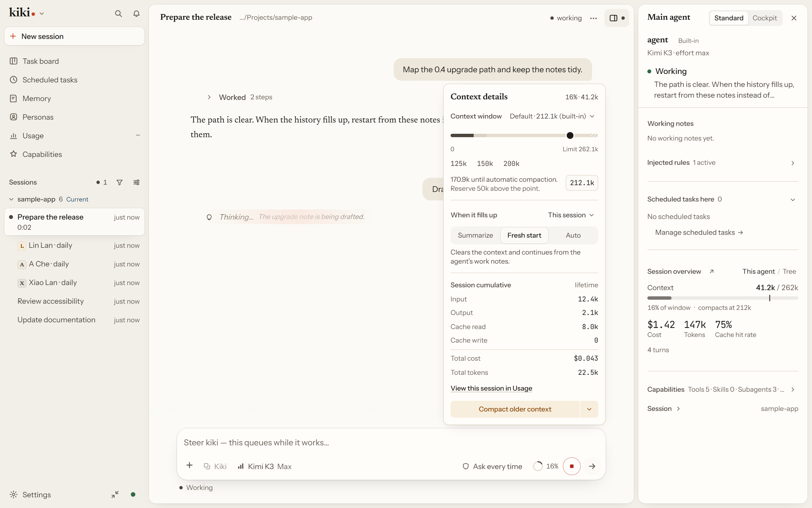Send the queued steer message arrow
This screenshot has width=812, height=508.
pos(592,466)
